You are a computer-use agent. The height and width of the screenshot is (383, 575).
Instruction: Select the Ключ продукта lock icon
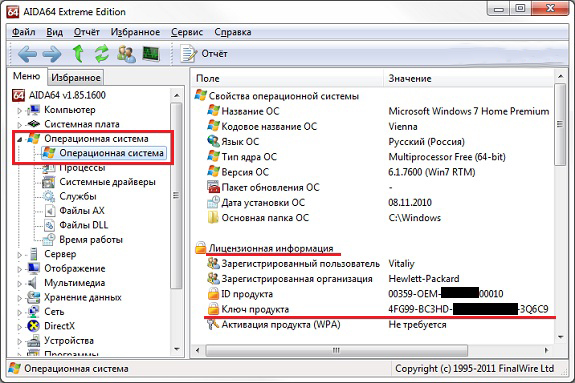click(213, 309)
